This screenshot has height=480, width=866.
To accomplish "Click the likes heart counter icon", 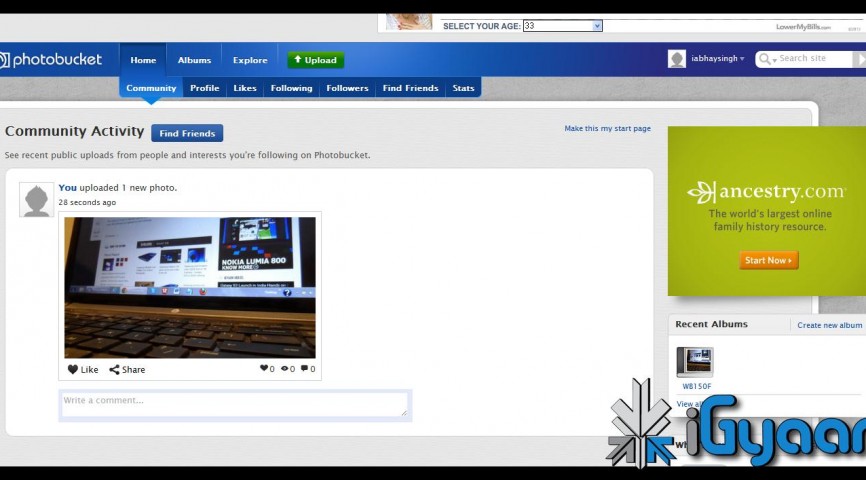I will (264, 369).
